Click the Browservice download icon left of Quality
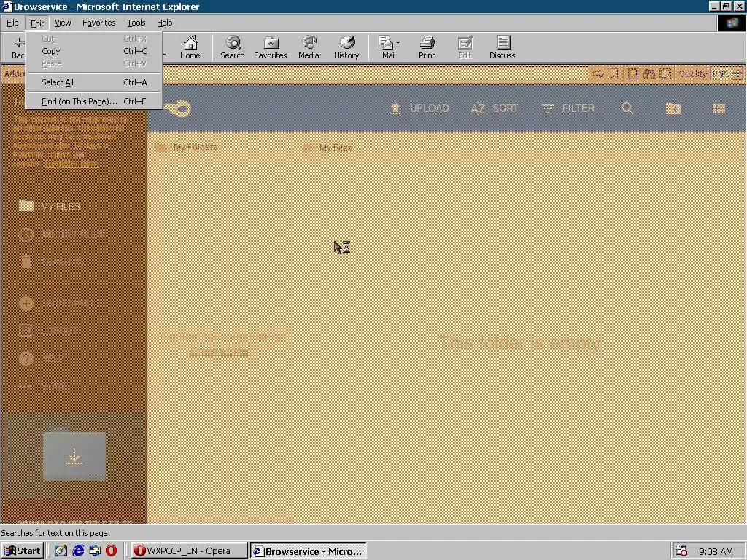 coord(665,74)
